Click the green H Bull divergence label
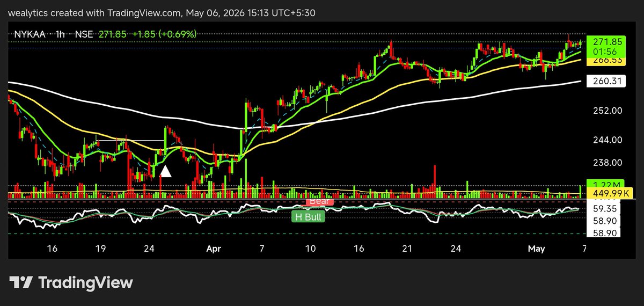The height and width of the screenshot is (306, 644). pos(308,217)
